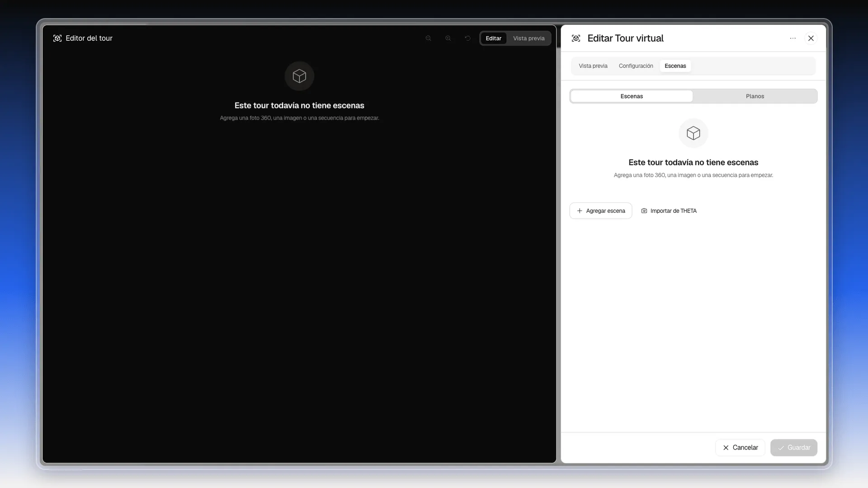This screenshot has height=488, width=868.
Task: Click the 'Este tour todavía no tiene escenas' heading in panel
Action: (693, 162)
